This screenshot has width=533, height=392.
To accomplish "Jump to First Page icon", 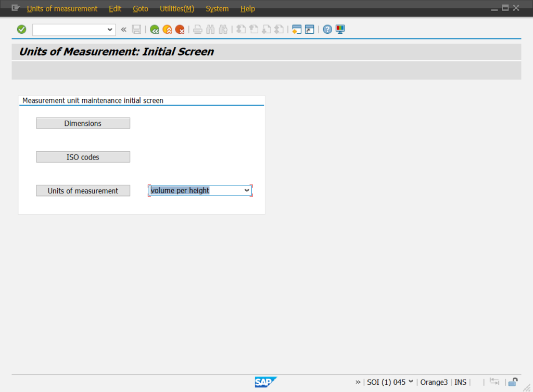I will pos(241,30).
